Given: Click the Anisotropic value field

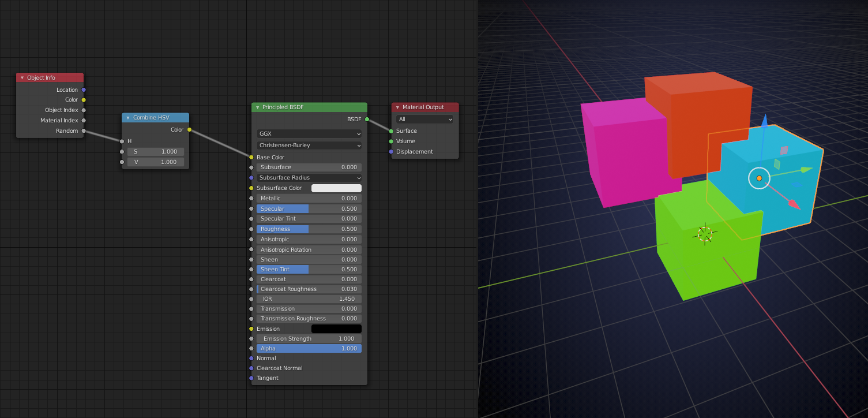Looking at the screenshot, I should (x=309, y=240).
